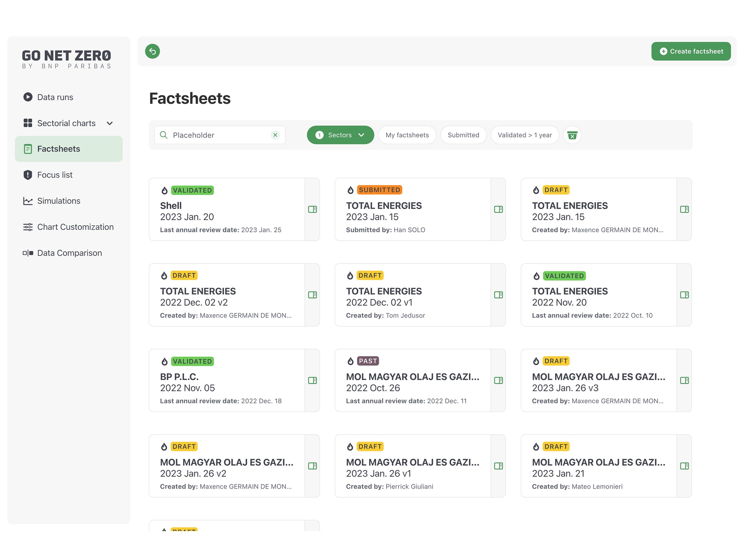Click the search magnifier icon
The image size is (744, 560).
pyautogui.click(x=163, y=135)
